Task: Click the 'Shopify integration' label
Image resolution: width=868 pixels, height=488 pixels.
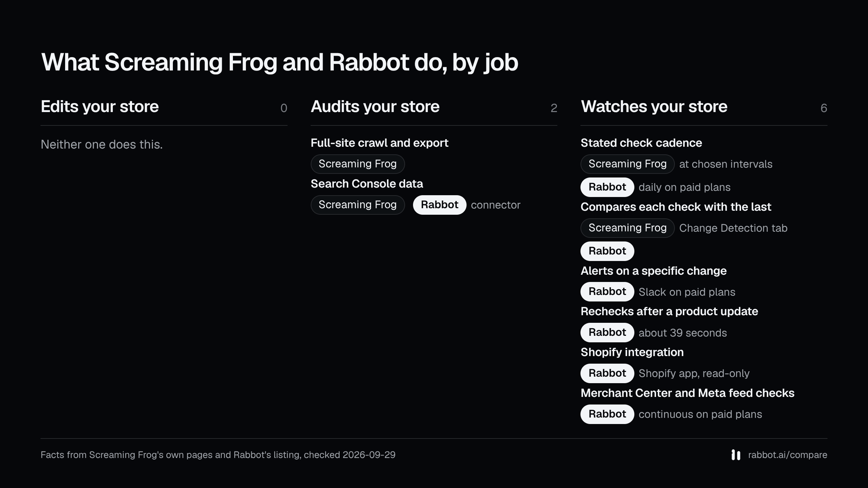Action: coord(632,352)
